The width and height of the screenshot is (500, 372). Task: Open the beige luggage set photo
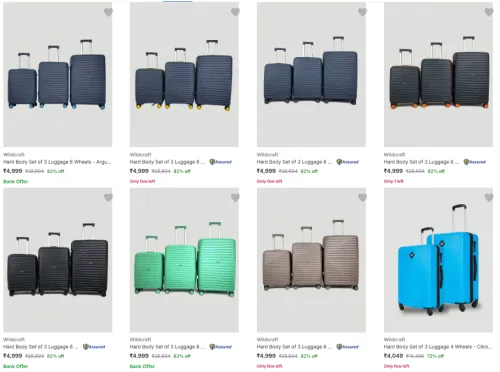coord(311,260)
